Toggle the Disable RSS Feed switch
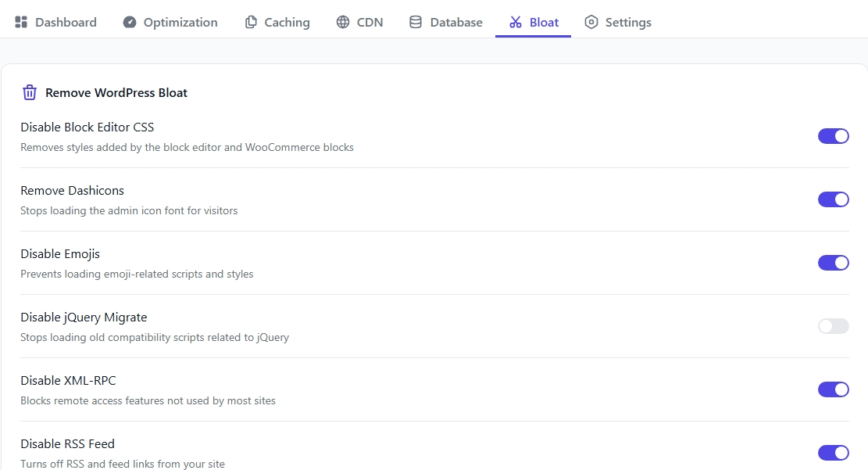The height and width of the screenshot is (470, 868). [833, 453]
